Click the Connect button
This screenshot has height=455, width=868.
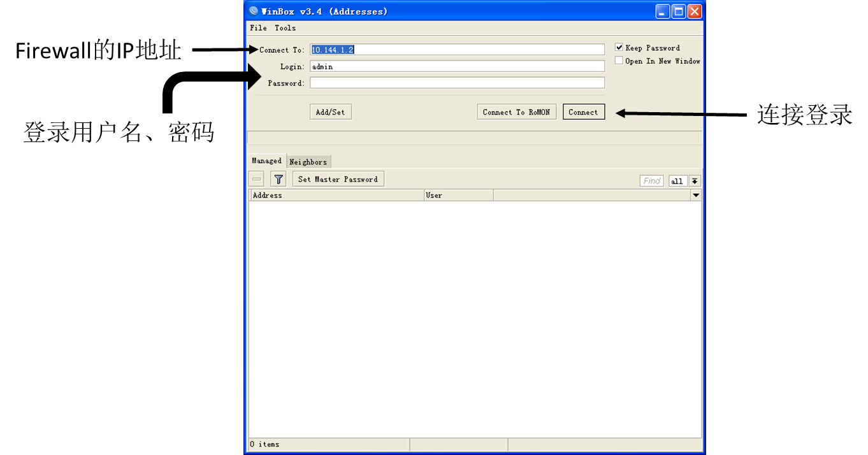point(583,112)
